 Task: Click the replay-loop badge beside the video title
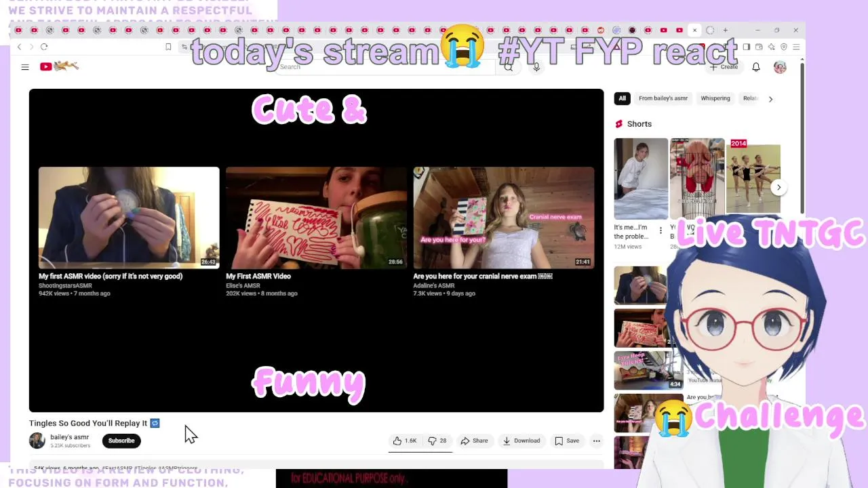pyautogui.click(x=155, y=423)
